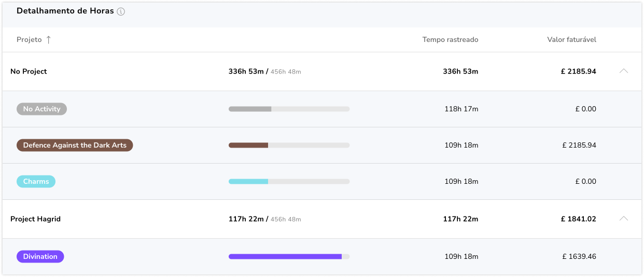Click the purple Divination progress bar
644x277 pixels.
289,257
